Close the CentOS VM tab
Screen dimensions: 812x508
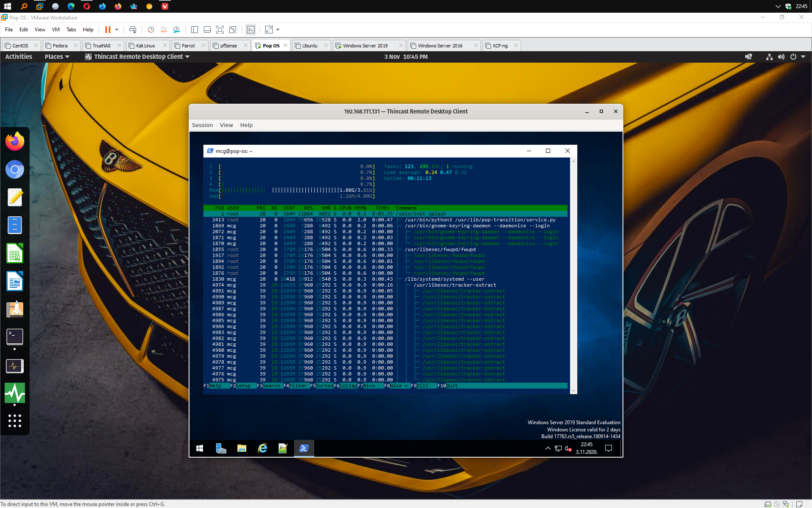36,45
